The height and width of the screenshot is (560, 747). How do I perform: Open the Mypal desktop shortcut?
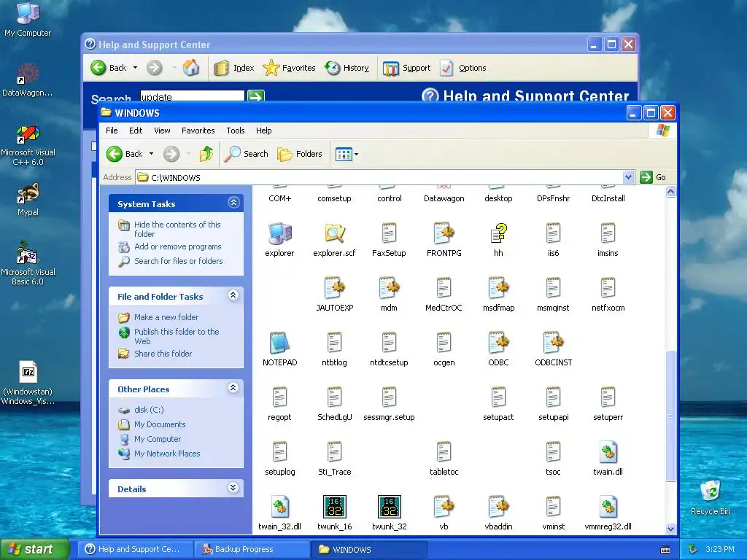click(x=28, y=200)
